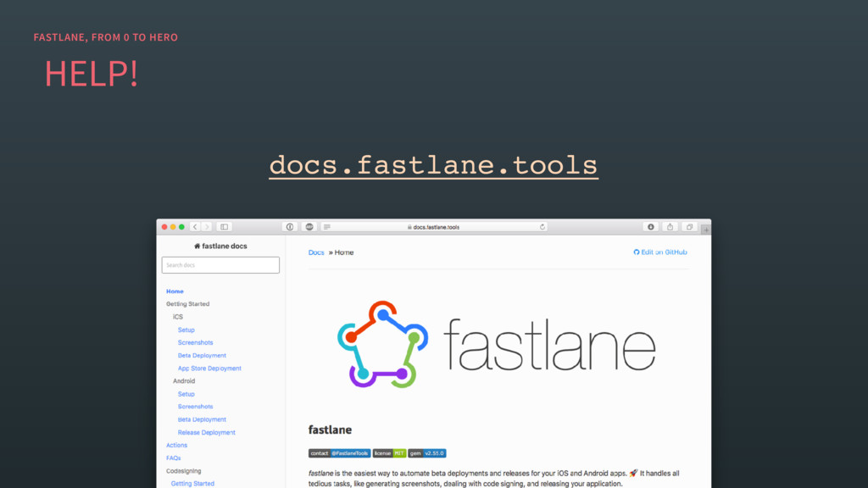Open Setup under Android
This screenshot has width=868, height=488.
[x=186, y=394]
